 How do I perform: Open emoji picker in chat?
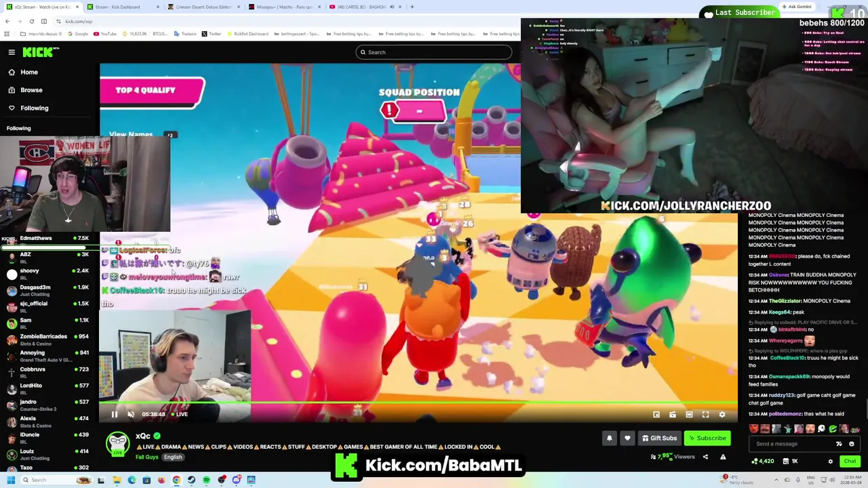[x=852, y=444]
